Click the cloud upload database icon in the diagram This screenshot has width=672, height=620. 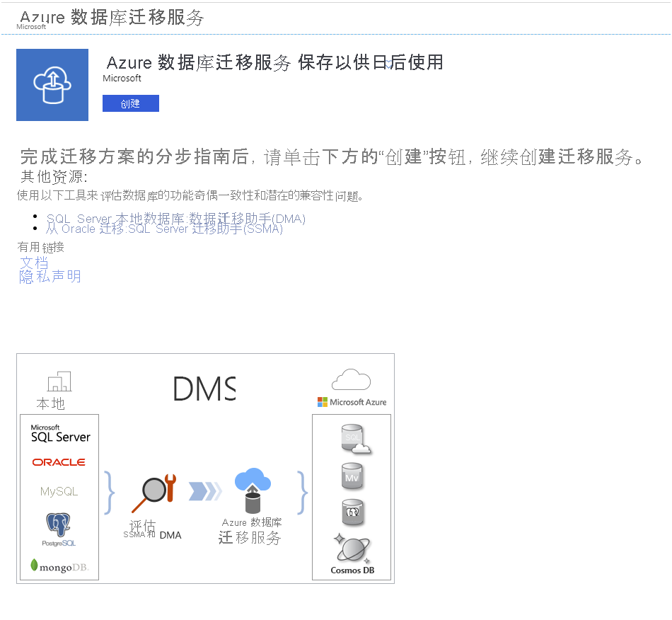[253, 490]
